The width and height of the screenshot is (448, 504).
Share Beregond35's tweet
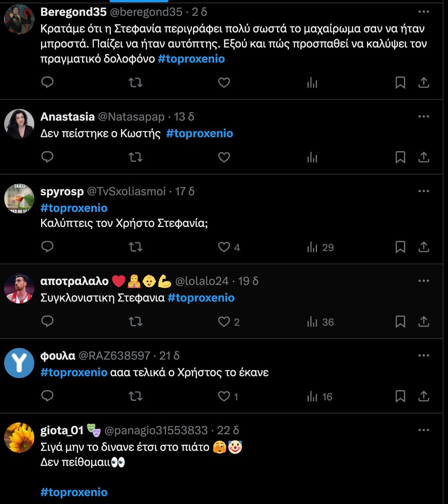point(424,82)
